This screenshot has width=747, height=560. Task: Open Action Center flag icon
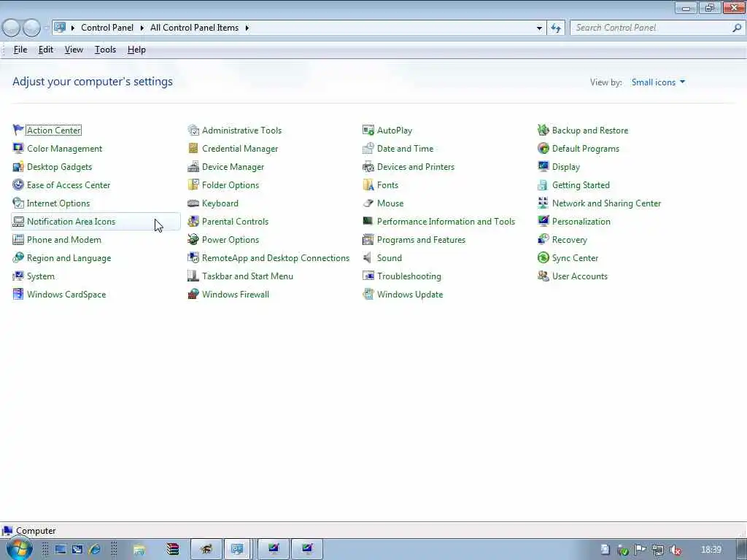[18, 130]
